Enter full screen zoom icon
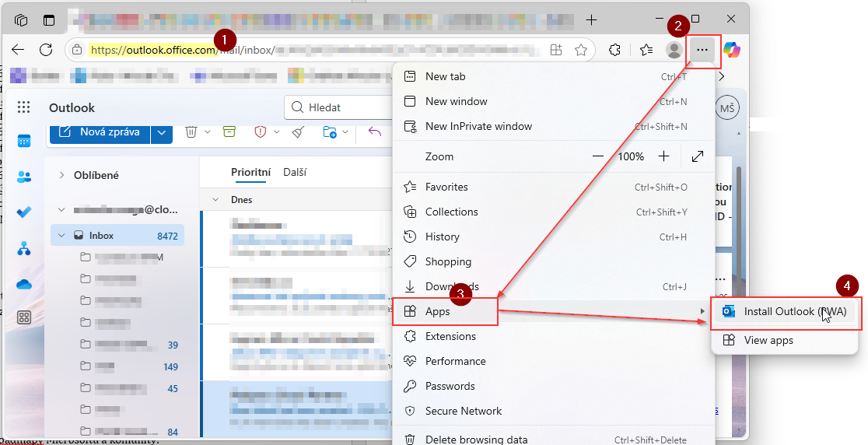Screen dimensions: 868x445 point(698,156)
